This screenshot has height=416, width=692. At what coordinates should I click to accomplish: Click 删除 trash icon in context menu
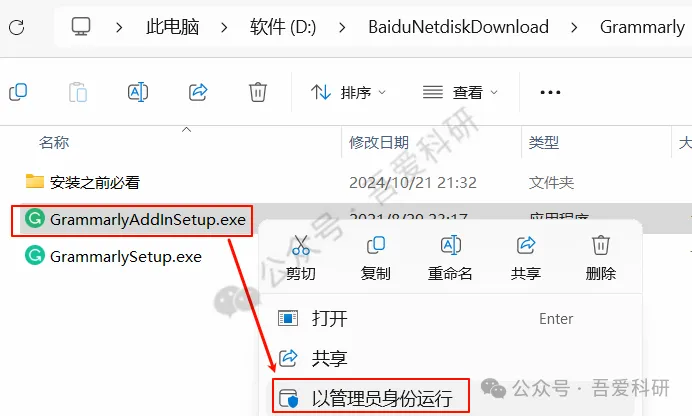coord(601,245)
